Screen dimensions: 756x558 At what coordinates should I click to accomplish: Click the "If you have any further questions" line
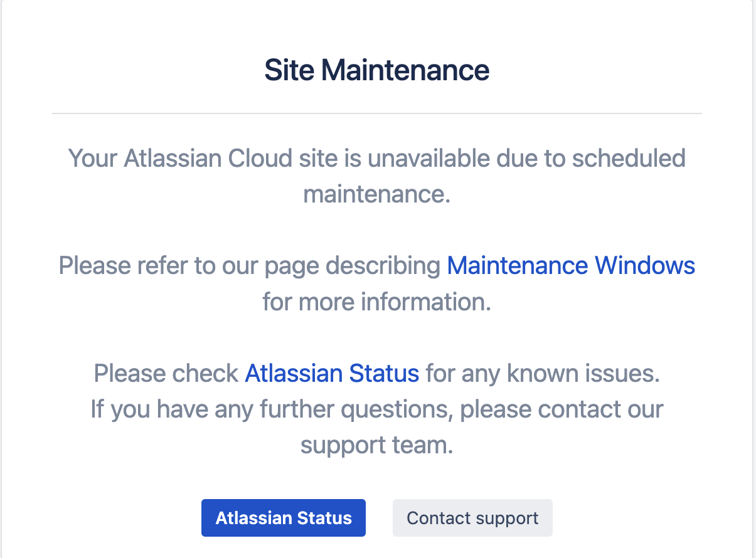(272, 409)
